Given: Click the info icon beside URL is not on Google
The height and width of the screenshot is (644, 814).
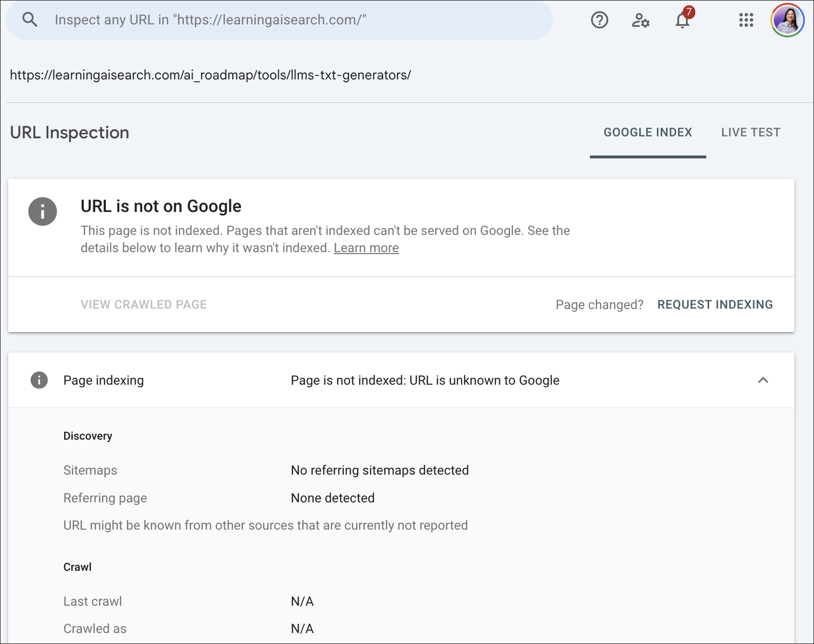Looking at the screenshot, I should click(43, 211).
